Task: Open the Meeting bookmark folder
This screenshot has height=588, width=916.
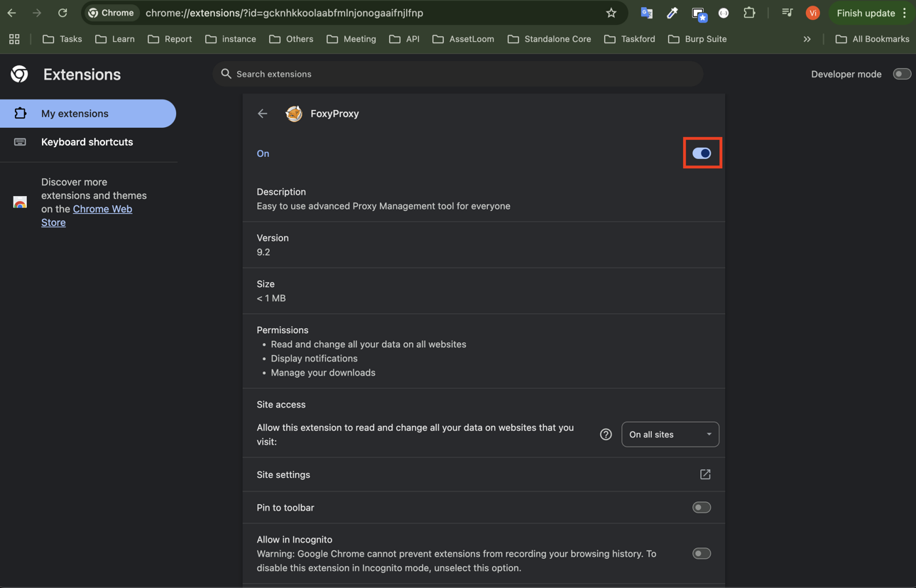Action: (x=351, y=39)
